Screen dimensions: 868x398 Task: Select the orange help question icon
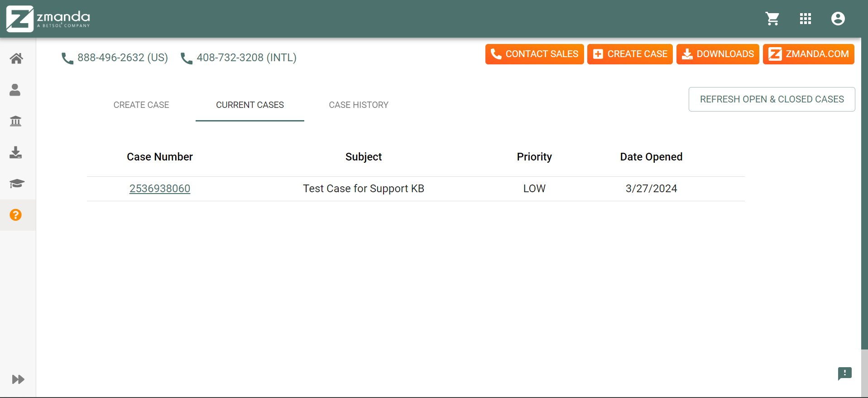coord(16,215)
